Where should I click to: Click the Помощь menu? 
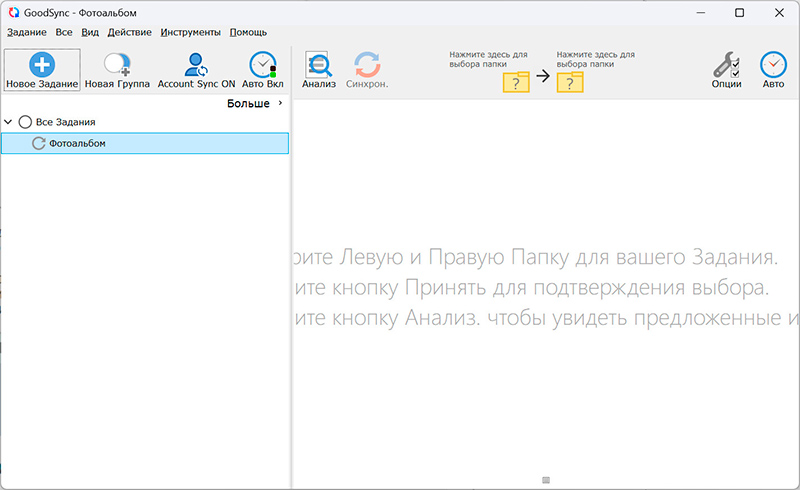click(250, 32)
